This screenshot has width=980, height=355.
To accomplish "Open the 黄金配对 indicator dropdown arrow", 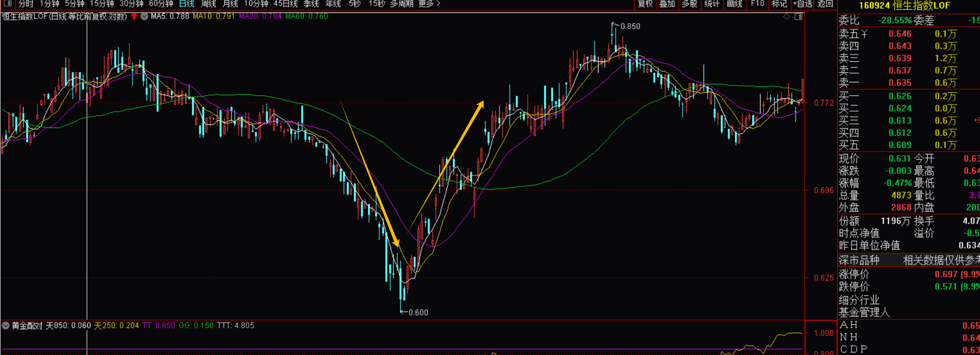I will point(6,326).
